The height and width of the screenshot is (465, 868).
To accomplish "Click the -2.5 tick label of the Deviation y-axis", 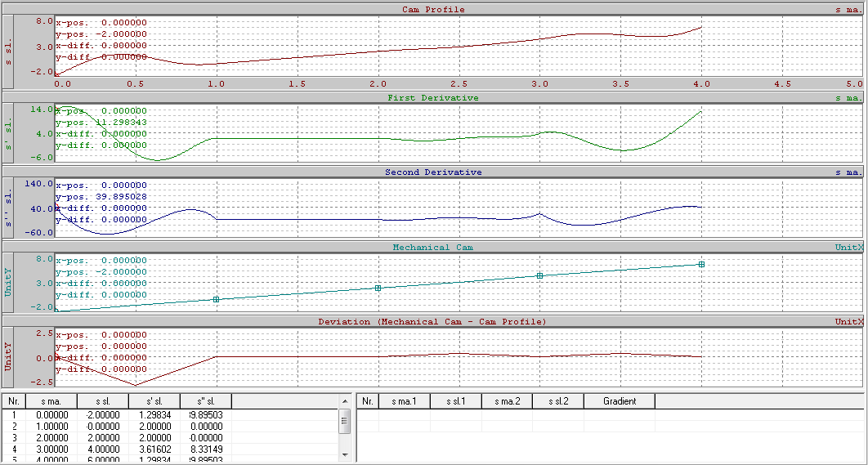I will coord(42,382).
